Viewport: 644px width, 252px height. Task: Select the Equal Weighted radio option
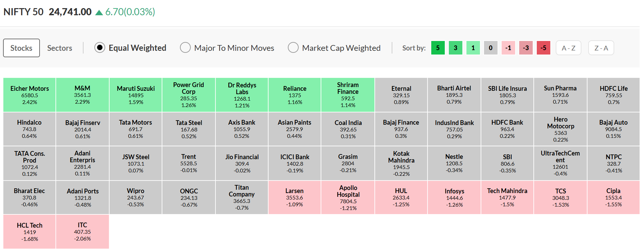[x=100, y=48]
